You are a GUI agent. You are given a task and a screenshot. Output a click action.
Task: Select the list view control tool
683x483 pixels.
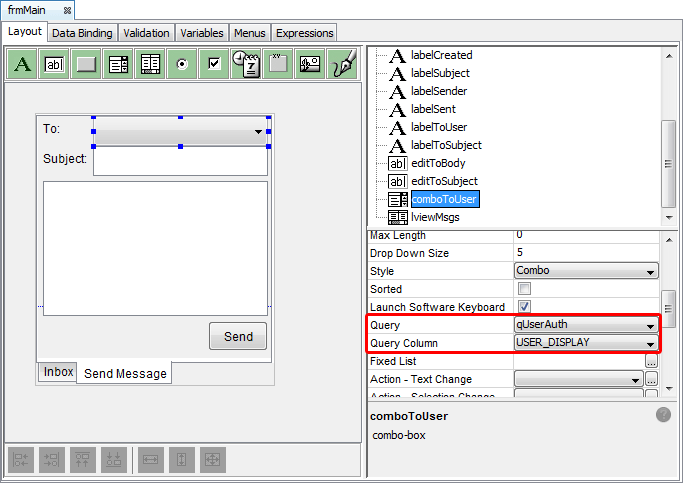151,64
